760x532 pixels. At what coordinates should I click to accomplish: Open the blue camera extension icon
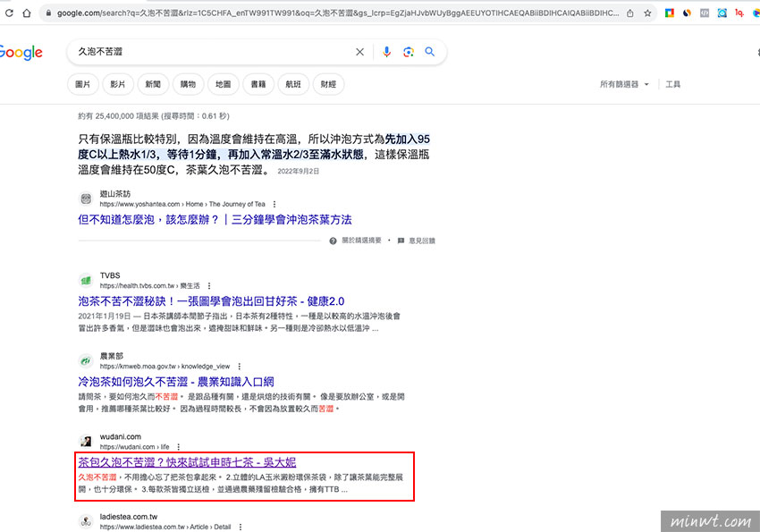point(722,13)
